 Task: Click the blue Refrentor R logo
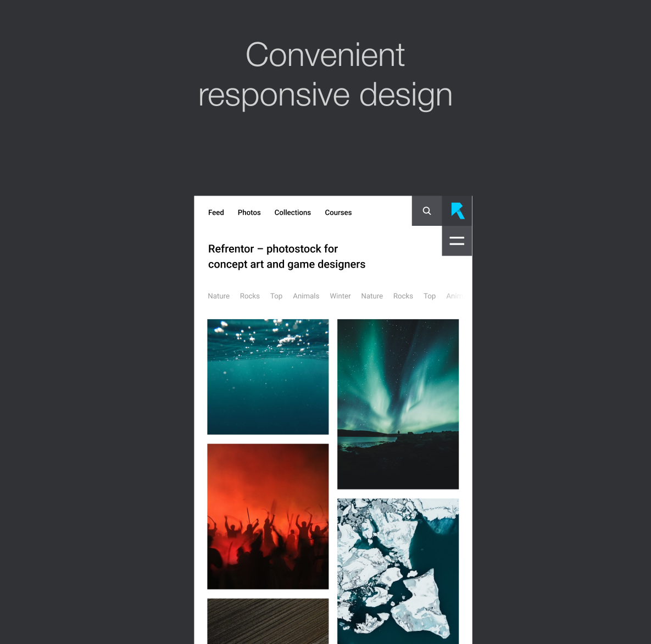tap(457, 211)
